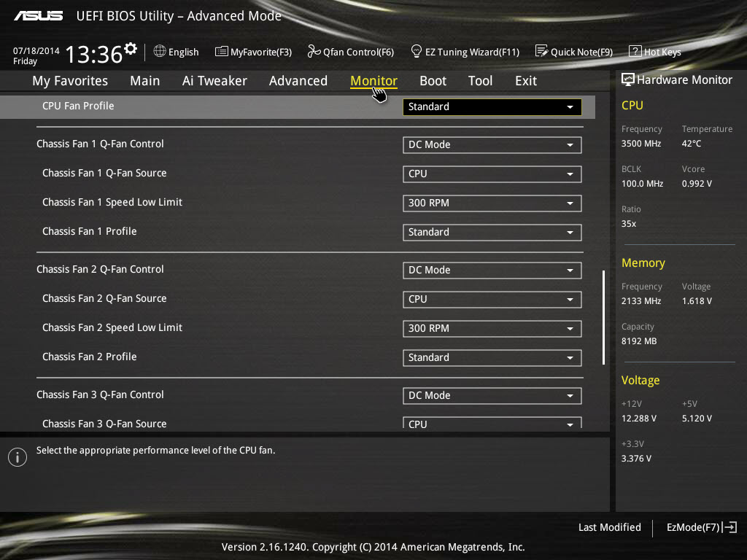Click the MyFavorite list icon
Viewport: 747px width, 560px height.
pos(222,52)
